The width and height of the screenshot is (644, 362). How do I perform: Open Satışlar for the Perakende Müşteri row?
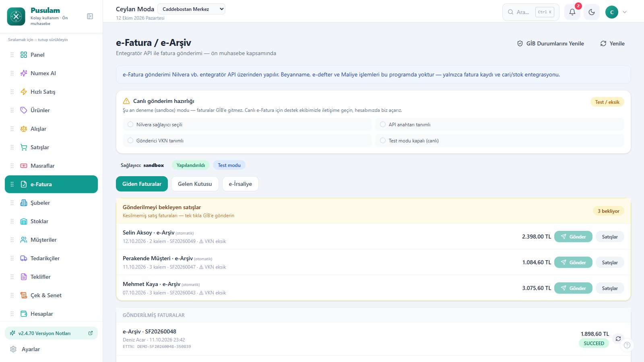610,262
